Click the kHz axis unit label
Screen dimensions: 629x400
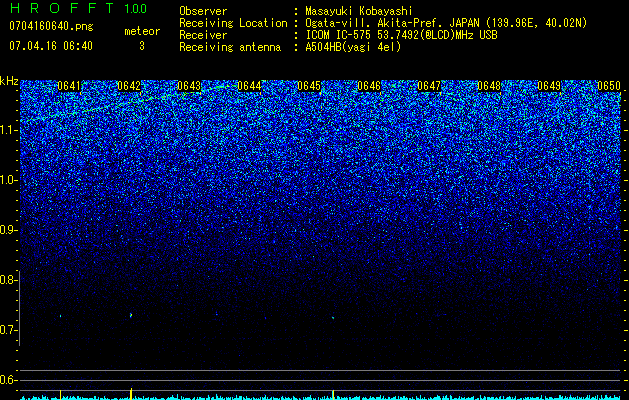click(9, 81)
